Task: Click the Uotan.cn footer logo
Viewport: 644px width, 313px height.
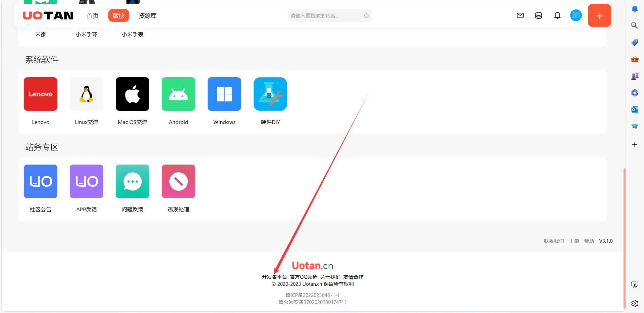Action: (x=312, y=266)
